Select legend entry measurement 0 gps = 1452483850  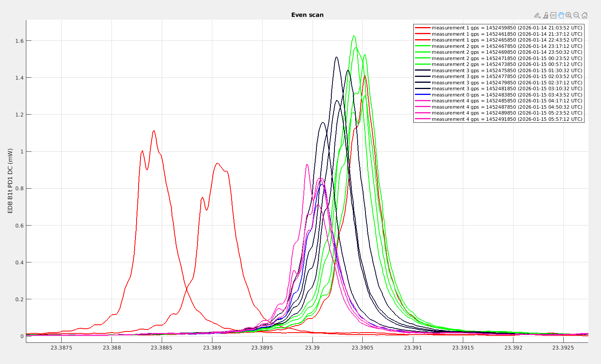click(x=507, y=95)
